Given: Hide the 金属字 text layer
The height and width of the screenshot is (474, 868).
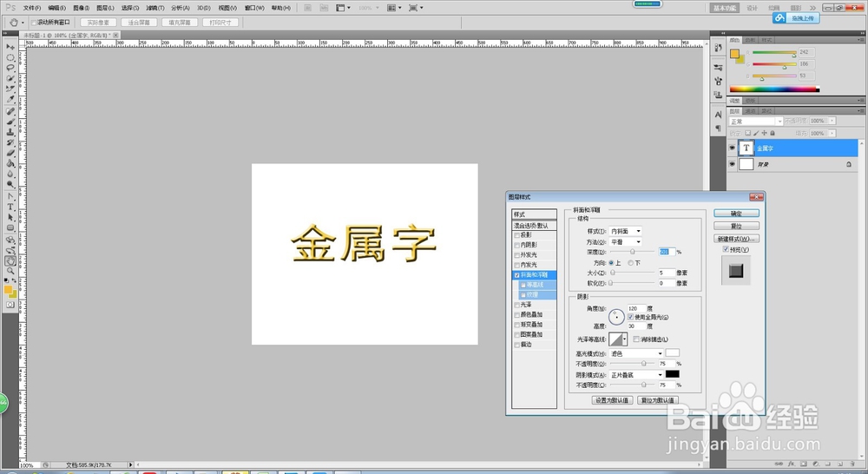Looking at the screenshot, I should pyautogui.click(x=732, y=148).
